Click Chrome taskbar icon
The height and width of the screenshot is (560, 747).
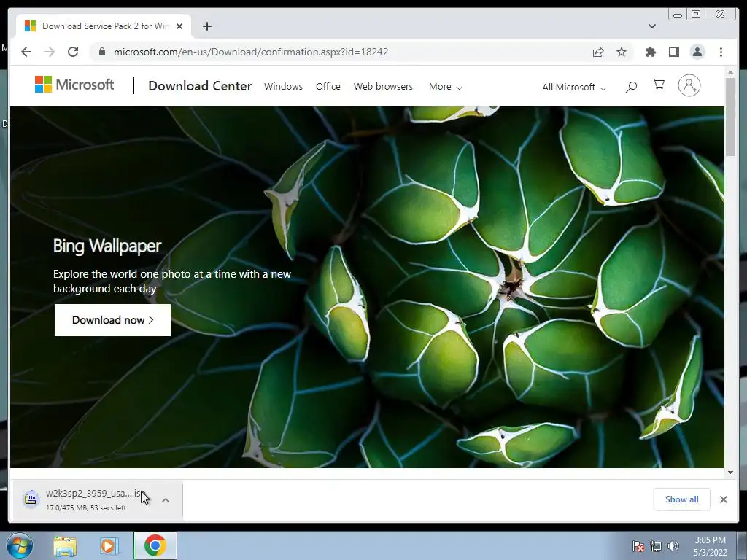tap(155, 545)
